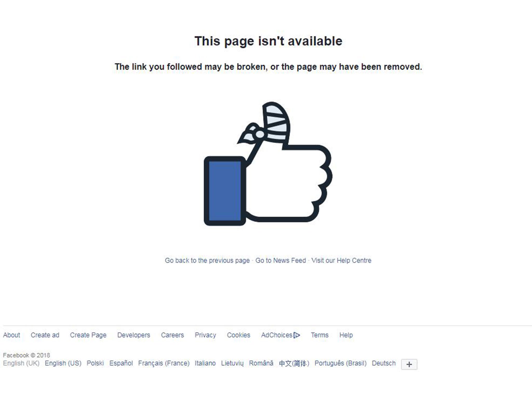Go to News Feed link
Screen dimensions: 532x399
pyautogui.click(x=281, y=260)
